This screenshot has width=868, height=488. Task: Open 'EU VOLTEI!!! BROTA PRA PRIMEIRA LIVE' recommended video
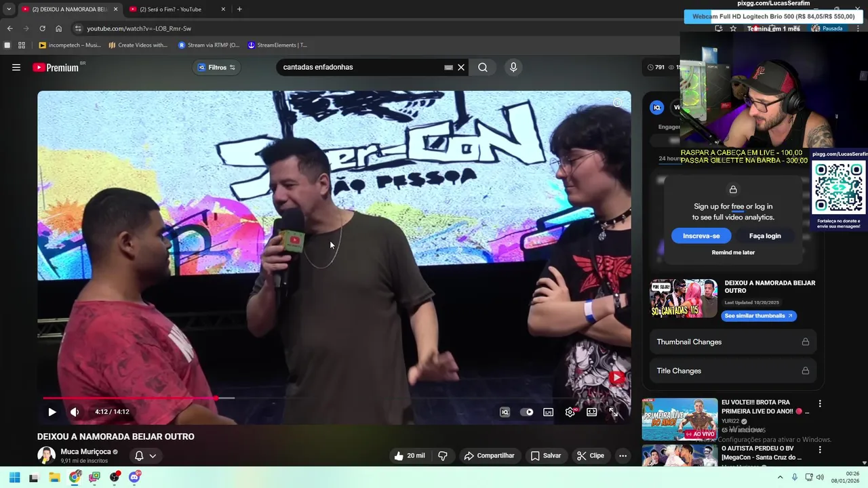point(765,407)
